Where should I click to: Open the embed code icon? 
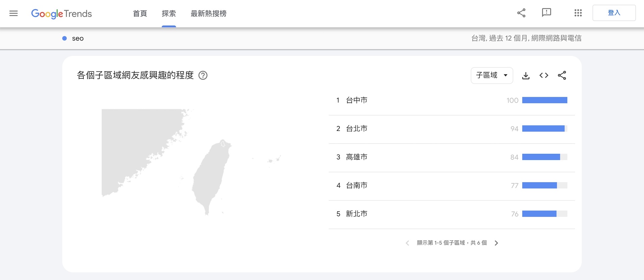[544, 75]
